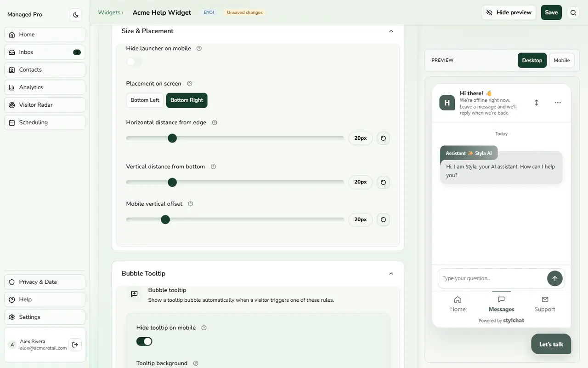Open Settings from the sidebar
Screen dimensions: 588x368
click(45, 317)
